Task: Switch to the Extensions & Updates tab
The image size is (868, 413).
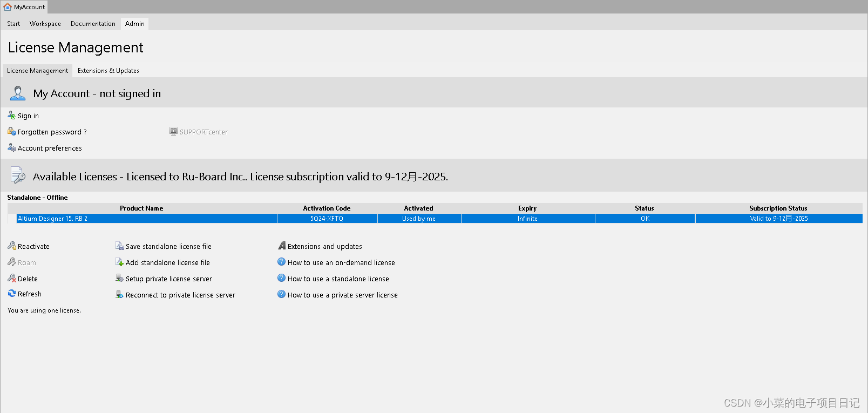Action: click(x=108, y=71)
